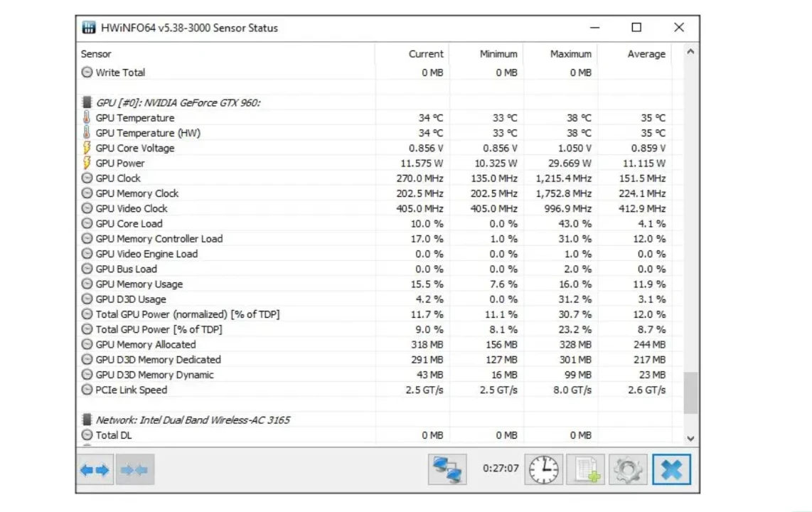Click the lightning icon beside GPU Power
812x512 pixels.
point(87,163)
